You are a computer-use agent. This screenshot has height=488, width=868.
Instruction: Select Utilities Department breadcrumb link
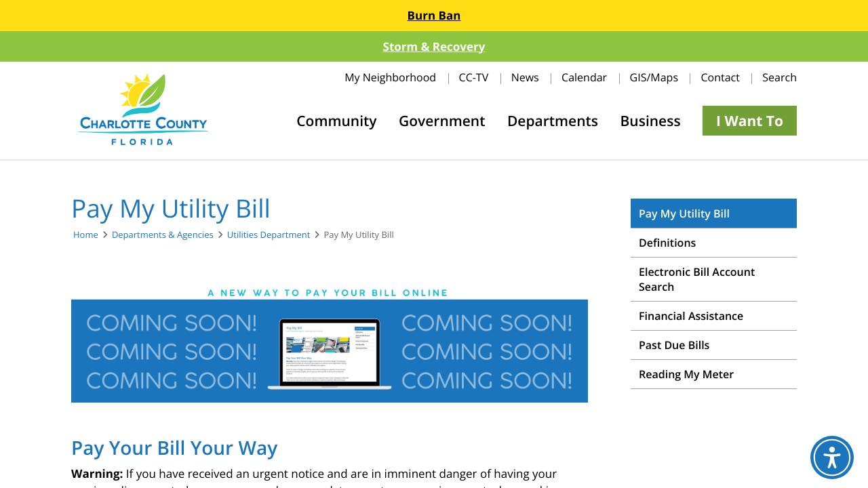point(268,235)
